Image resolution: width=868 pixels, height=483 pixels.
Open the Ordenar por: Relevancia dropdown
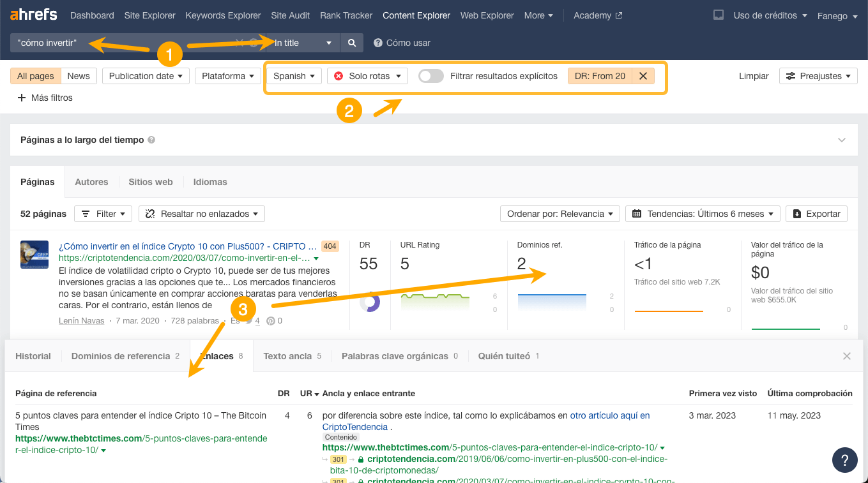click(x=560, y=214)
